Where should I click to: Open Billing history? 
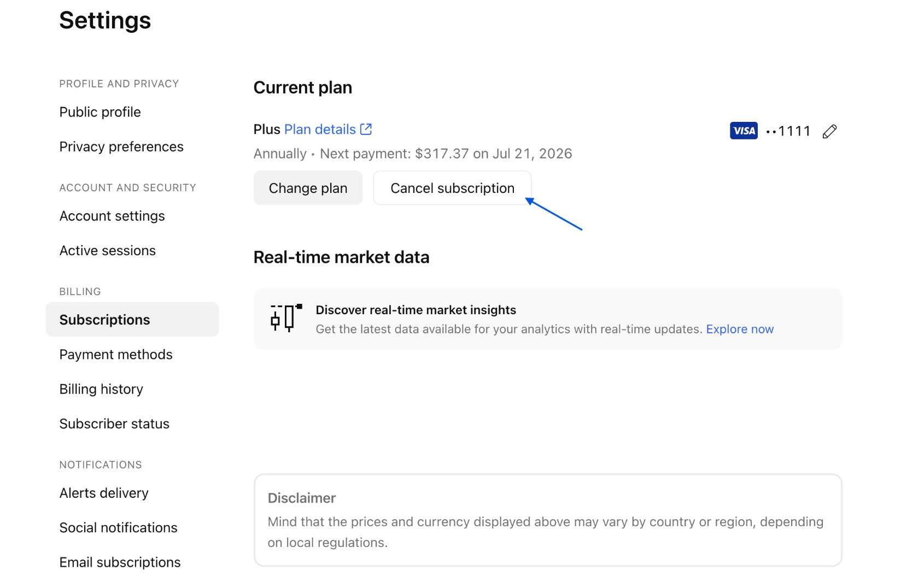pyautogui.click(x=101, y=389)
